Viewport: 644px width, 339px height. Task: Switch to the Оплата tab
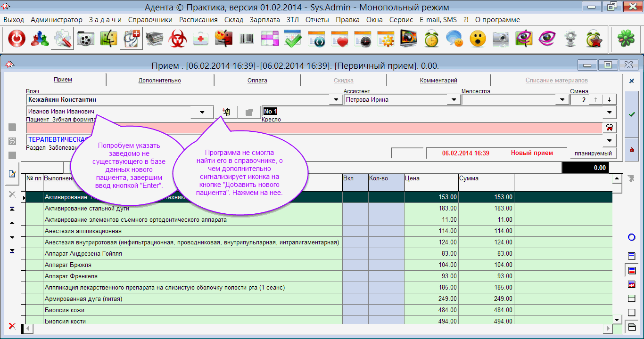(x=257, y=81)
